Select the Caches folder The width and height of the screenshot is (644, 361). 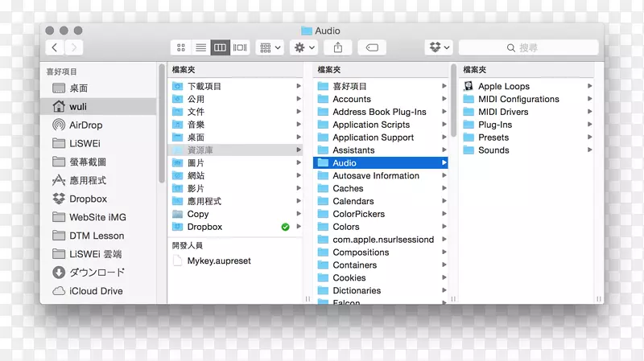tap(380, 188)
